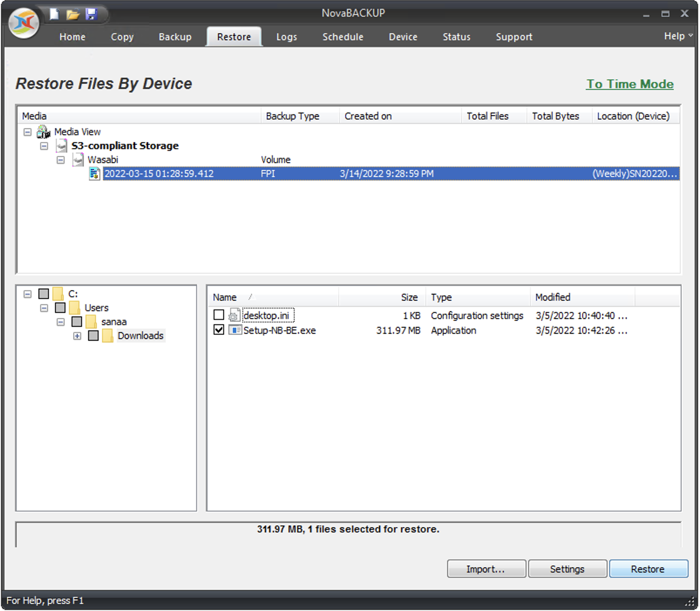Click the S3-compliant Storage device icon
Screen dimensions: 700x611
click(x=62, y=146)
